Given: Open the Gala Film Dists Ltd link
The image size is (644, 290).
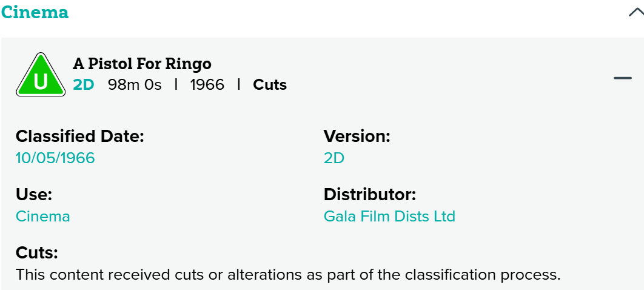Looking at the screenshot, I should 389,216.
